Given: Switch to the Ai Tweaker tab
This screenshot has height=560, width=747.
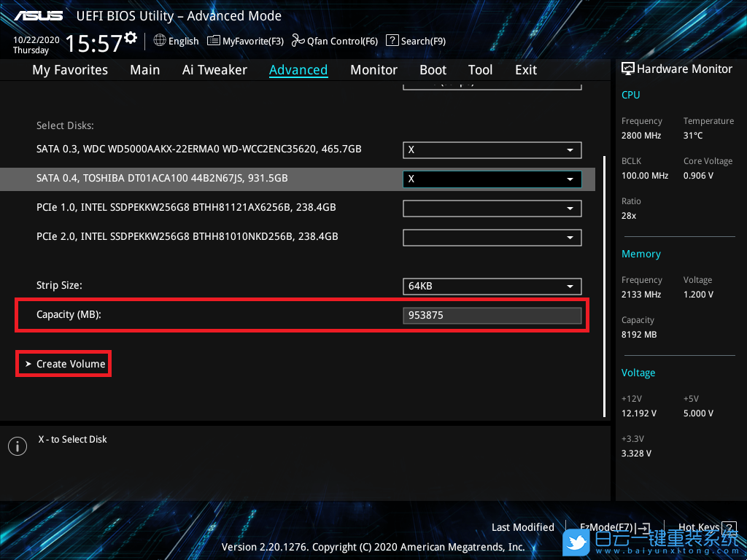Looking at the screenshot, I should tap(214, 70).
